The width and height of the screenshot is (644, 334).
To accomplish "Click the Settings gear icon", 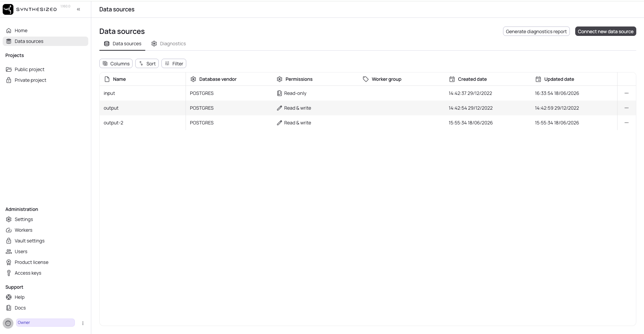I will click(9, 219).
